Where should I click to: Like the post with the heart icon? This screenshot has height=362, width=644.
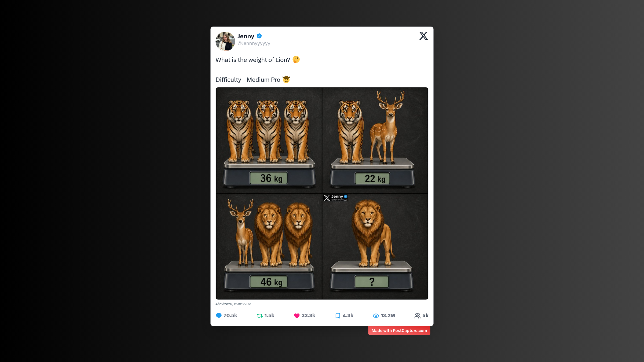point(297,316)
